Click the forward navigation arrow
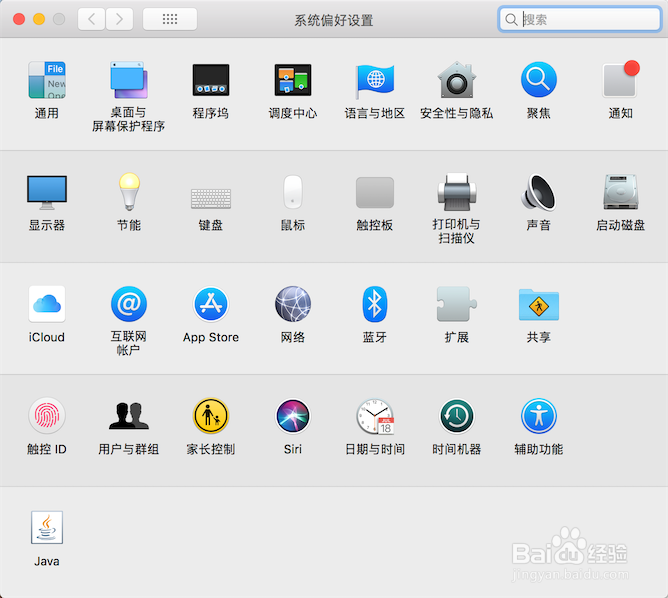 [x=119, y=19]
